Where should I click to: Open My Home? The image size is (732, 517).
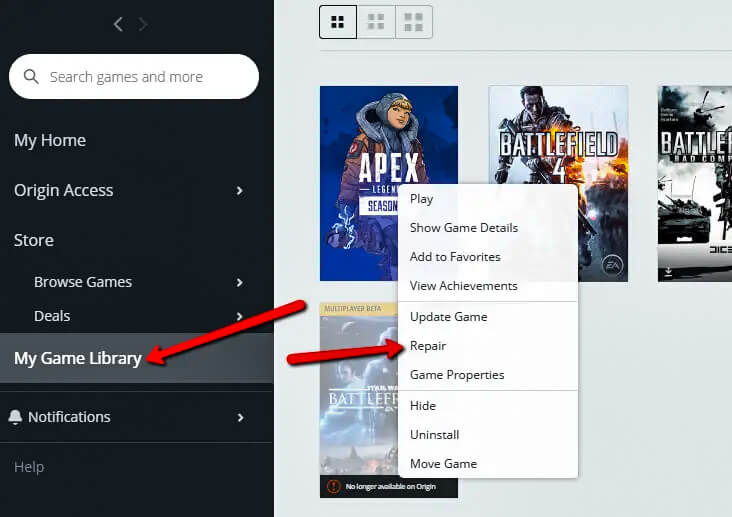click(x=50, y=141)
